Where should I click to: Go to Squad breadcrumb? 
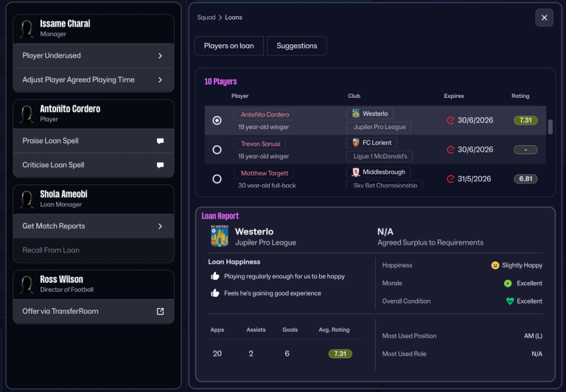pyautogui.click(x=206, y=18)
